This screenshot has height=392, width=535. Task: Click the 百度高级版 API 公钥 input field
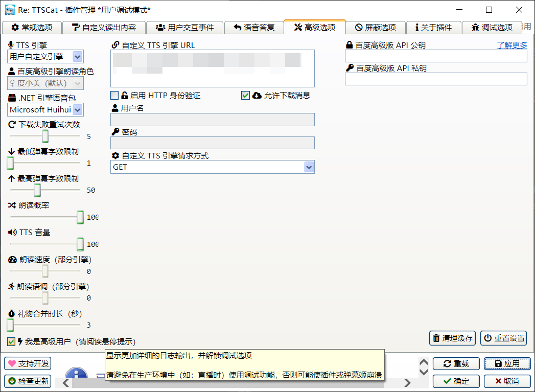coord(436,56)
